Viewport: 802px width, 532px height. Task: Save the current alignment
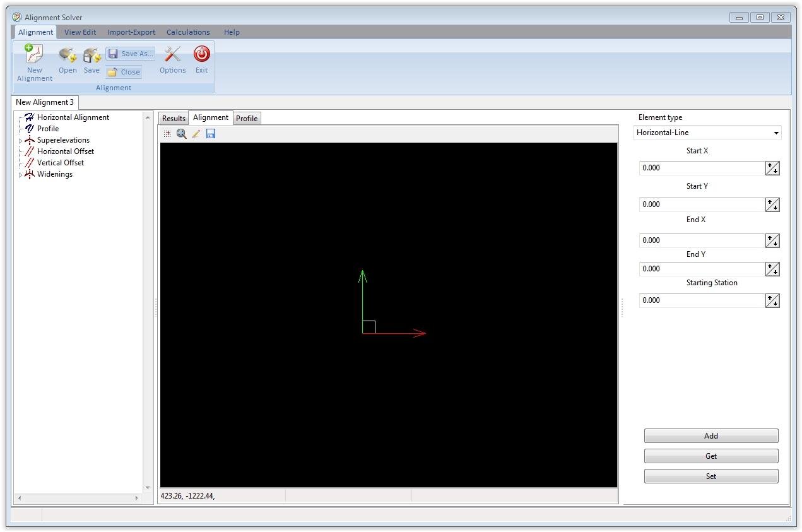pos(91,61)
